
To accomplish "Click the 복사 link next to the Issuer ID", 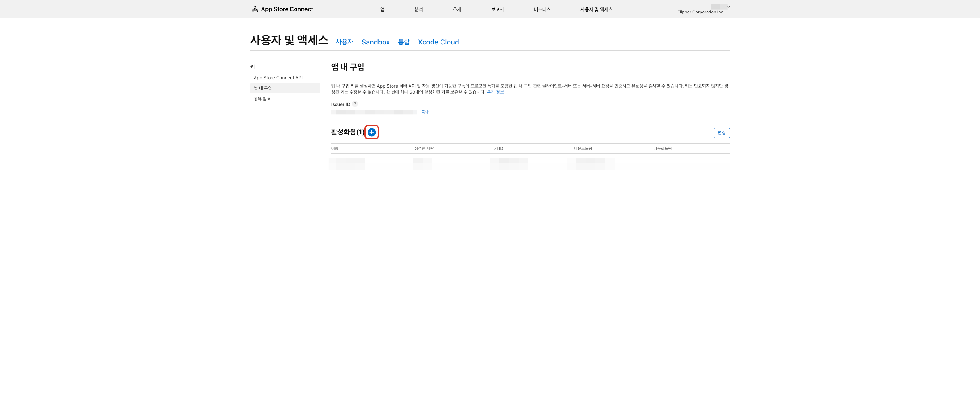I will (x=425, y=112).
